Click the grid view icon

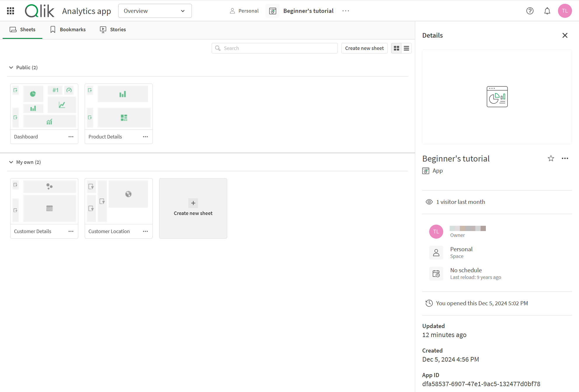(x=397, y=48)
